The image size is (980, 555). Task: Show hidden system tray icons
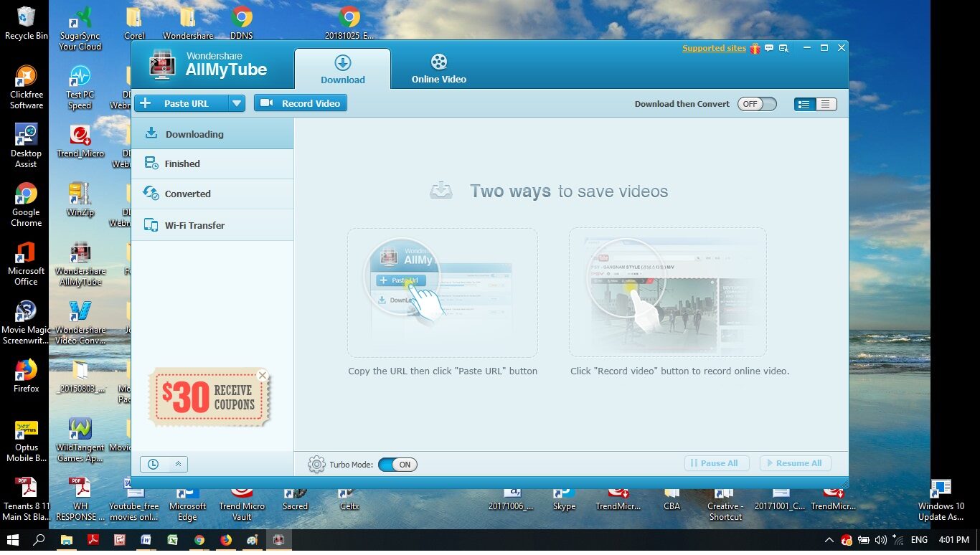point(829,540)
